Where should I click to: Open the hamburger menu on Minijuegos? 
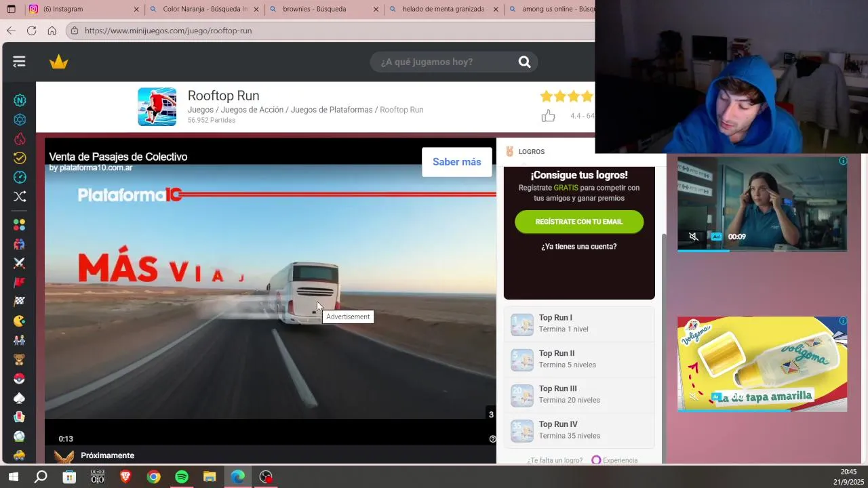click(19, 62)
